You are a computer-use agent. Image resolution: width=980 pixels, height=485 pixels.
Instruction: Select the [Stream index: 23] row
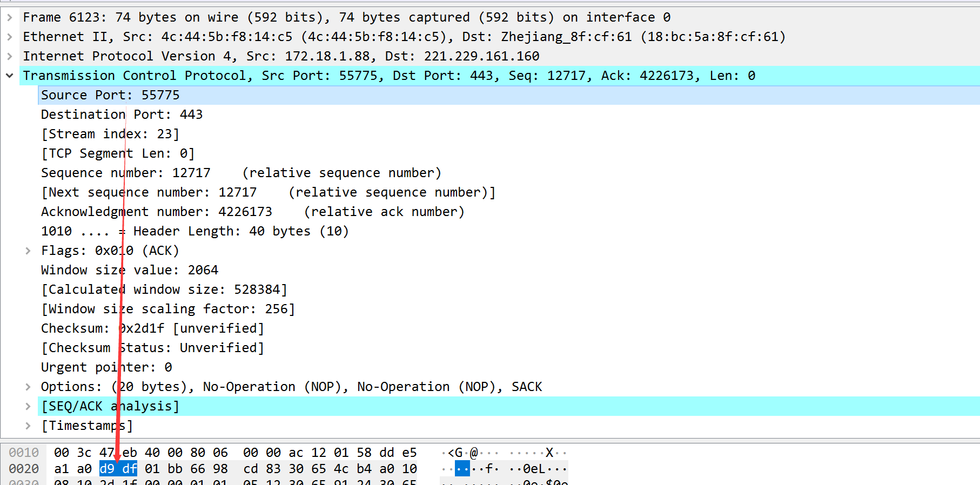pos(509,134)
